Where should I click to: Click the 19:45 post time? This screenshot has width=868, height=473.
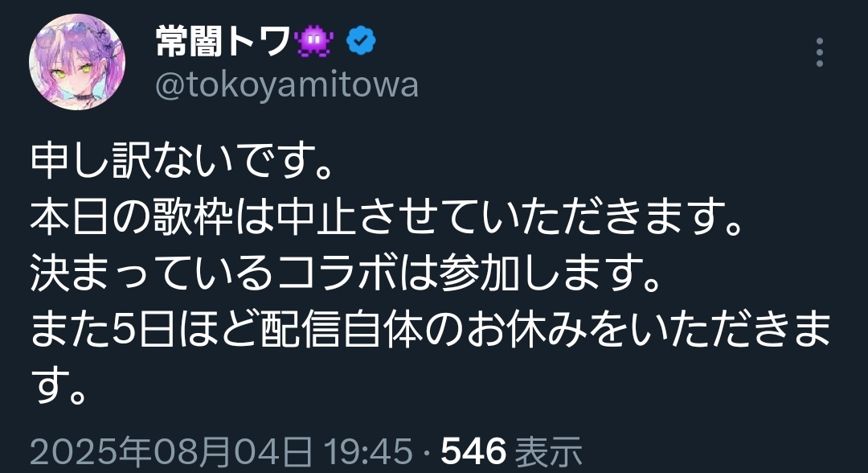coord(368,450)
